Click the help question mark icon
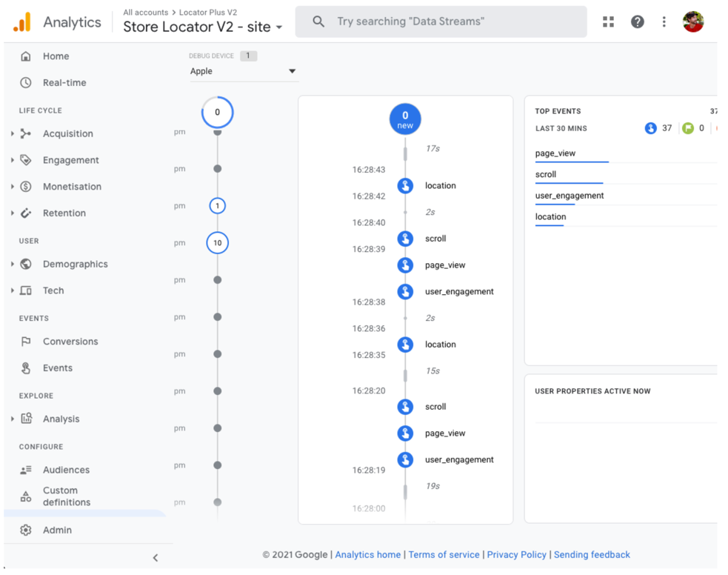Image resolution: width=728 pixels, height=575 pixels. click(x=637, y=22)
